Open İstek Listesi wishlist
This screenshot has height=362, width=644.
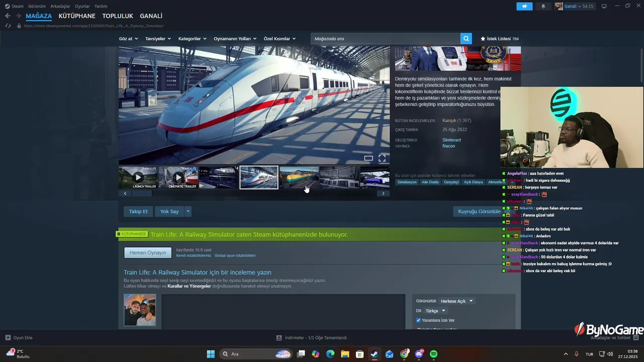(500, 39)
